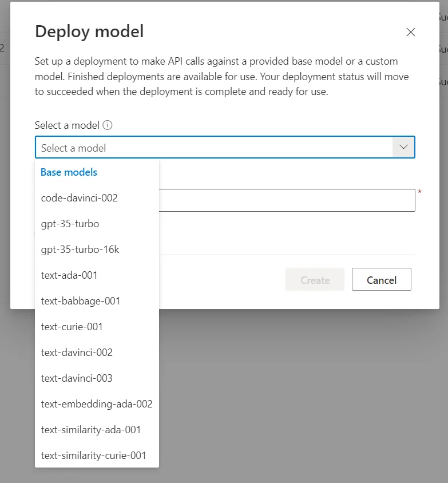The height and width of the screenshot is (483, 448).
Task: Open the Select a model dropdown chevron
Action: click(x=403, y=147)
